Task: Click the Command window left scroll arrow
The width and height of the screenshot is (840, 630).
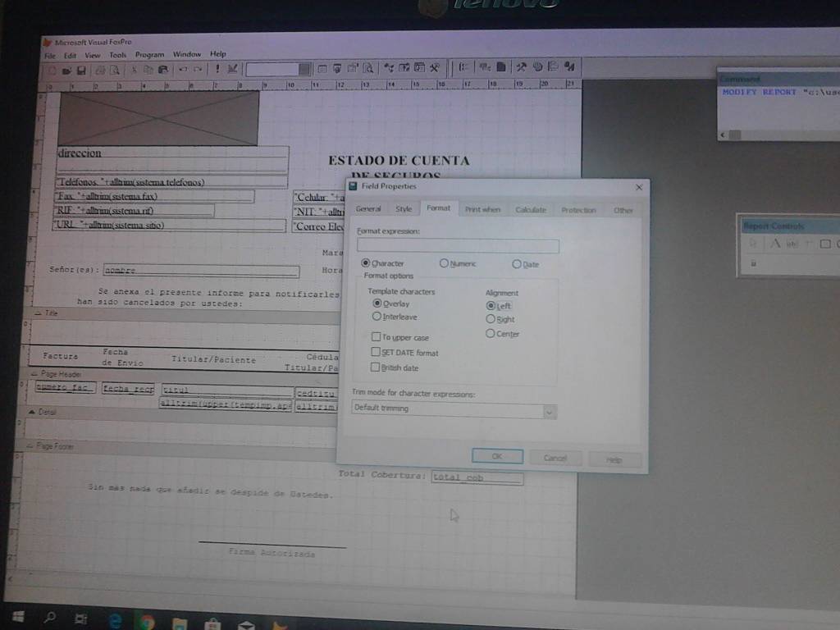Action: pyautogui.click(x=723, y=135)
